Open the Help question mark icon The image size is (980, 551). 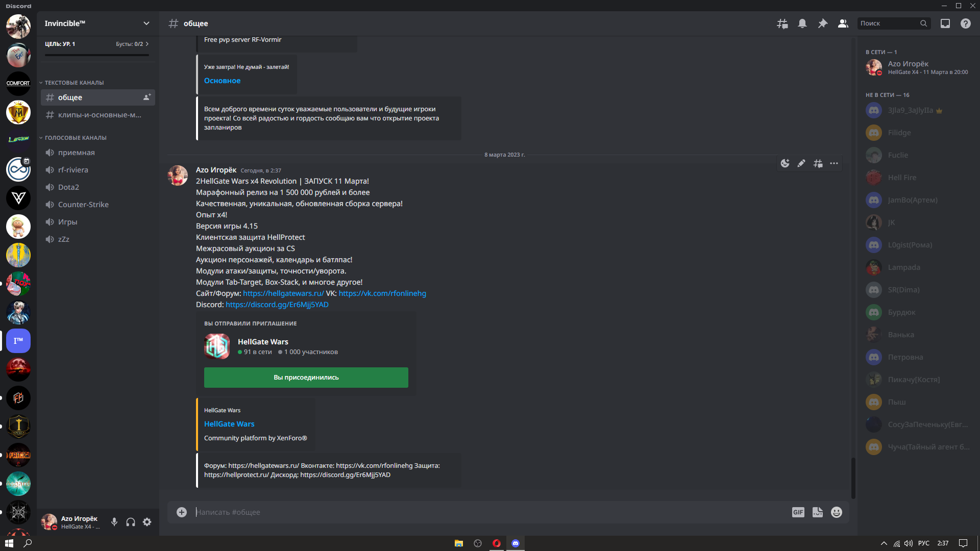coord(966,23)
